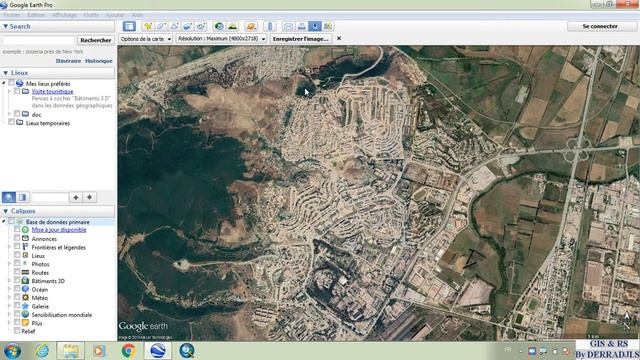Toggle the sidebar panel toolbar icon
640x360 pixels.
[129, 26]
